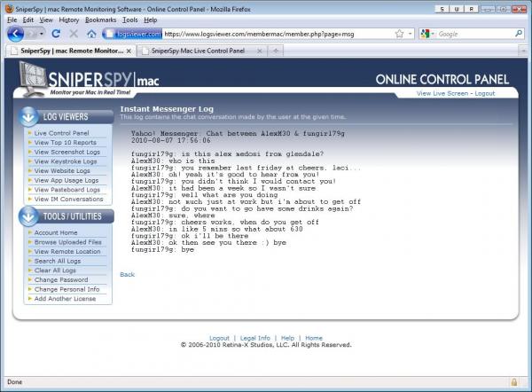Open the Edit menu

point(27,20)
